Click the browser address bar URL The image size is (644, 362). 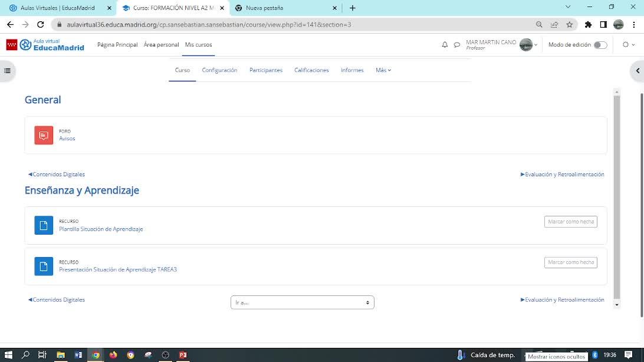(x=209, y=25)
